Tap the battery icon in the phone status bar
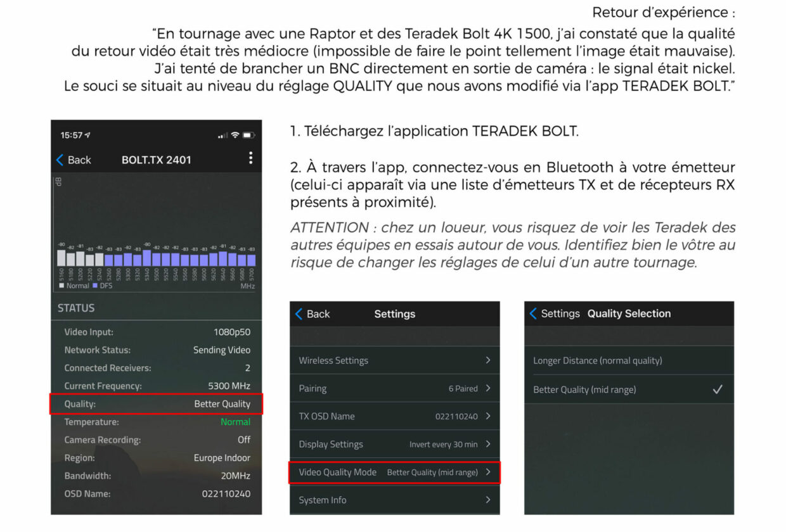Image resolution: width=786 pixels, height=532 pixels. tap(248, 135)
